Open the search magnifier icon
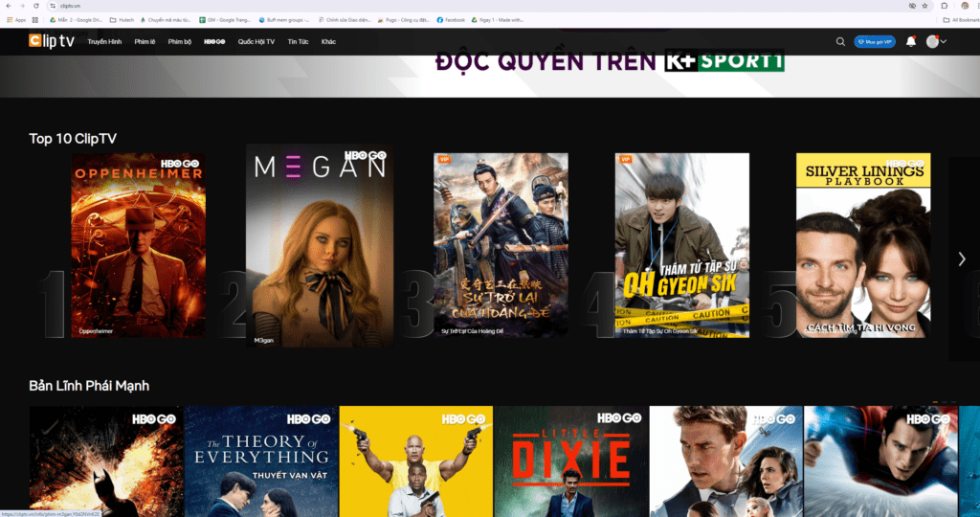The image size is (980, 517). [840, 41]
